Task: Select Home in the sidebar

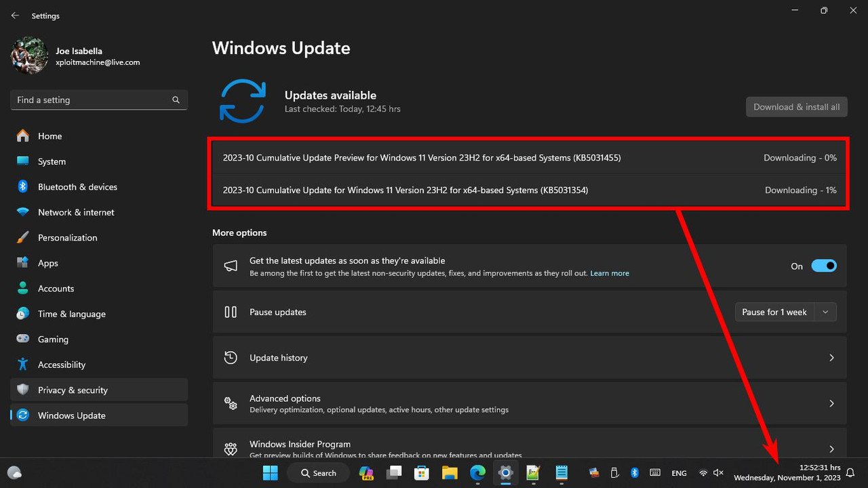Action: [x=99, y=136]
